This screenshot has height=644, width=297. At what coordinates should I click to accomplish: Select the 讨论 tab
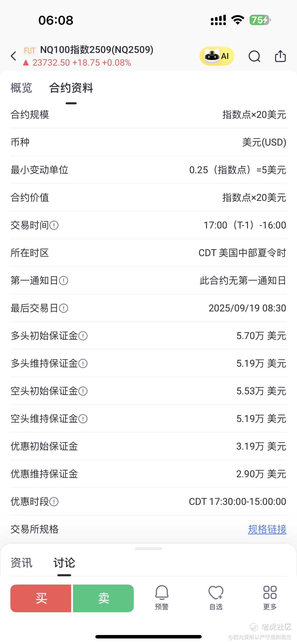[64, 563]
